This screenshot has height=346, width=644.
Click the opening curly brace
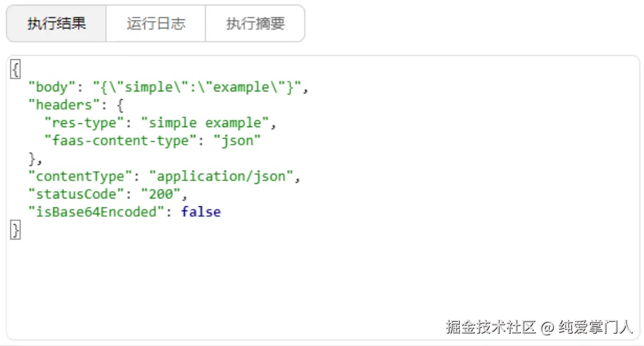click(x=16, y=69)
